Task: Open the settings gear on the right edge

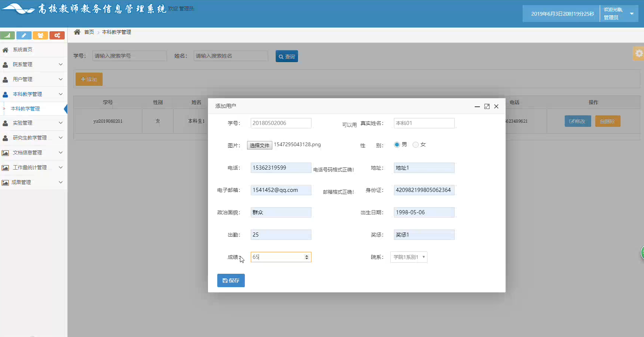Action: tap(639, 54)
